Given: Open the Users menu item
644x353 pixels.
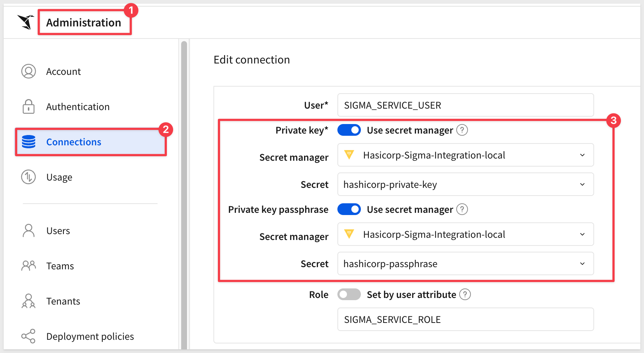Looking at the screenshot, I should (58, 230).
